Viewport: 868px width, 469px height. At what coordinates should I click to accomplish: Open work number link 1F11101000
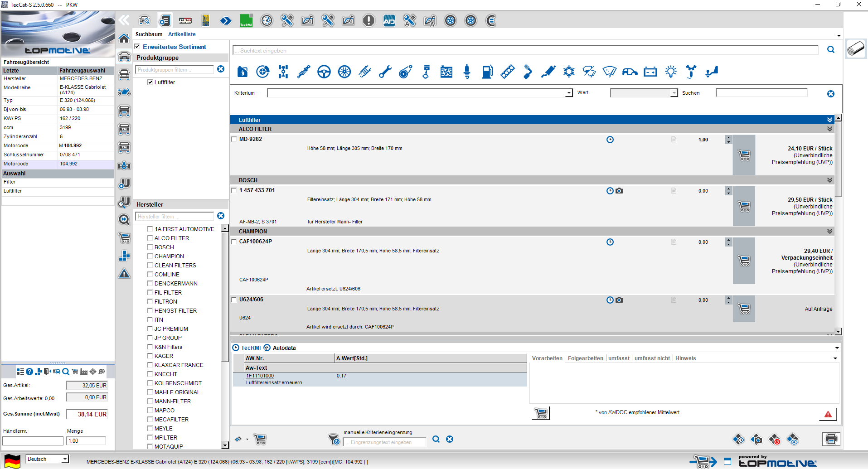(260, 376)
